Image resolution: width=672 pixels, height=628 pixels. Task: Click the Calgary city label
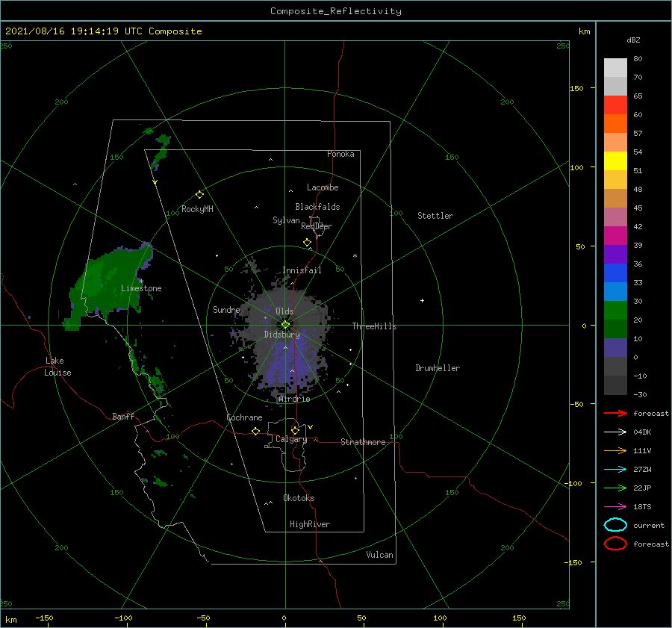(291, 439)
